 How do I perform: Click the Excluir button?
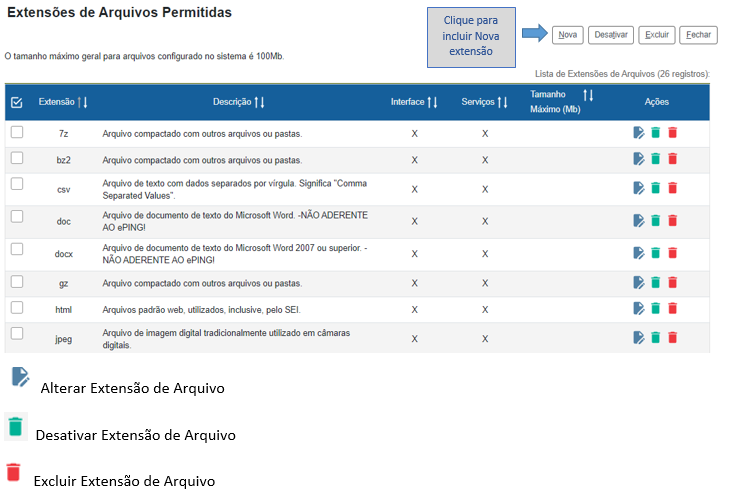pos(657,35)
